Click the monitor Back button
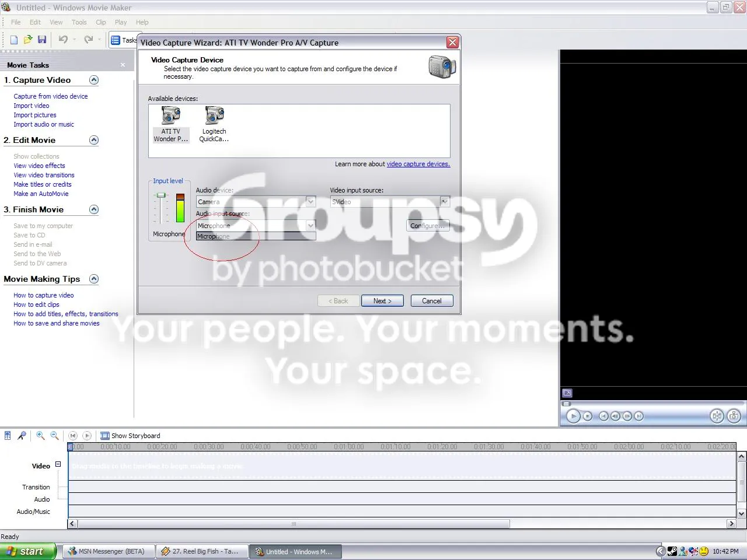Viewport: 747px width, 560px height. 603,416
